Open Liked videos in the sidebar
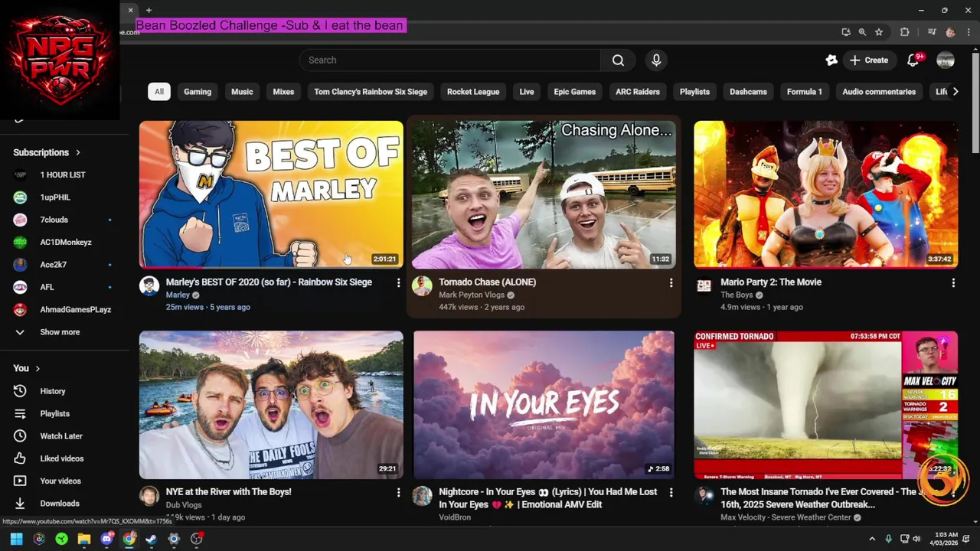 point(60,458)
